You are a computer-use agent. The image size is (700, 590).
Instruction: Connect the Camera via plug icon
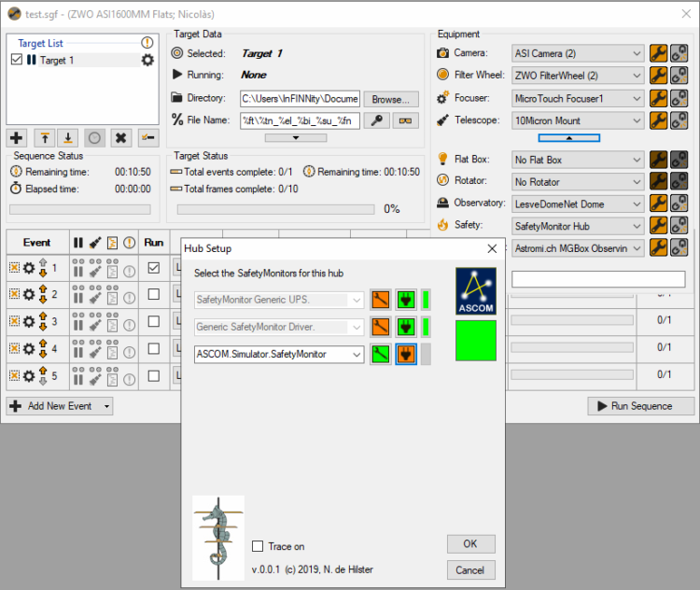(x=679, y=53)
